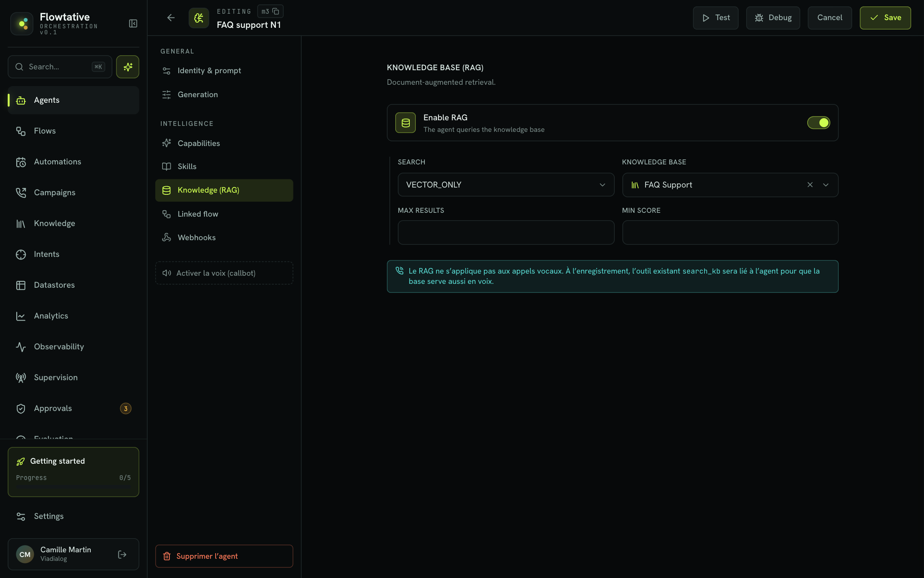Click the logout icon beside Camille Martin
This screenshot has height=578, width=924.
[122, 554]
